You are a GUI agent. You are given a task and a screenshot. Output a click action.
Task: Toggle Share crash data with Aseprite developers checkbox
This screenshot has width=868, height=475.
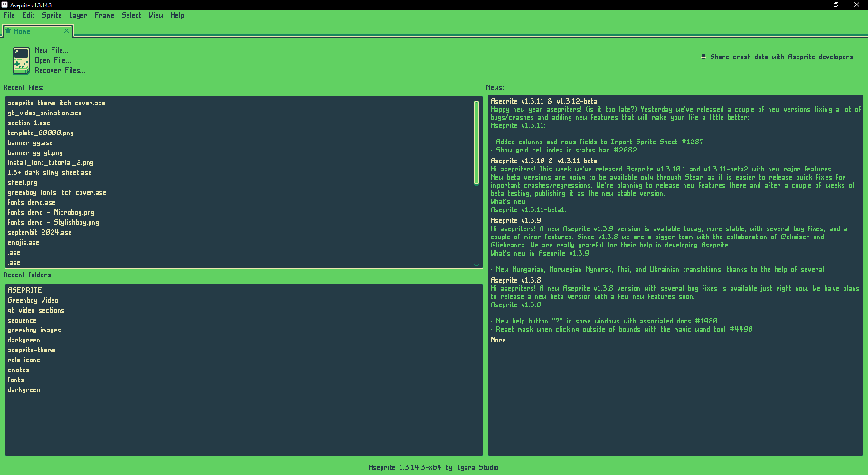pos(703,57)
